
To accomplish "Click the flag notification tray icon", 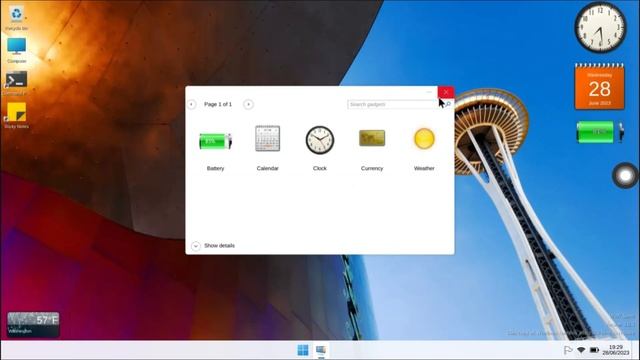I will 567,350.
